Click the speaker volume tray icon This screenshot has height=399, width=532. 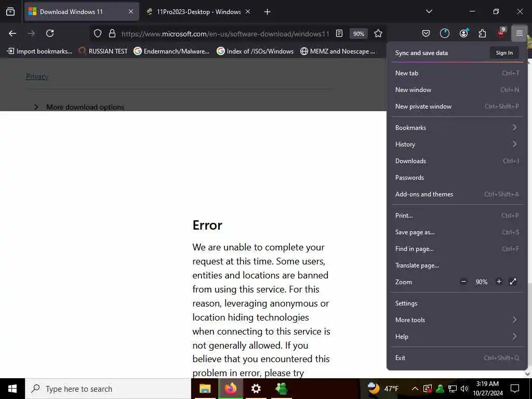[x=464, y=389]
